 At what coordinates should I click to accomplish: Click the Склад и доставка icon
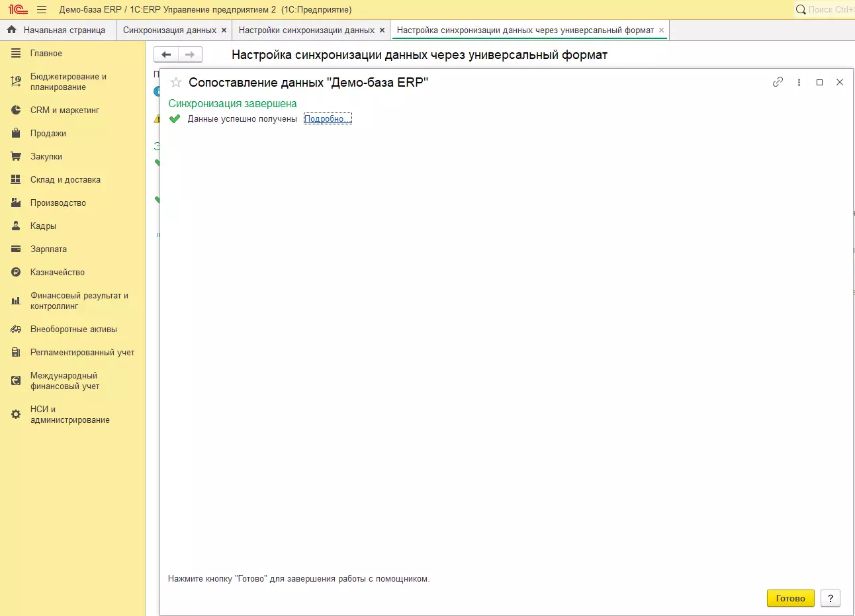click(16, 180)
